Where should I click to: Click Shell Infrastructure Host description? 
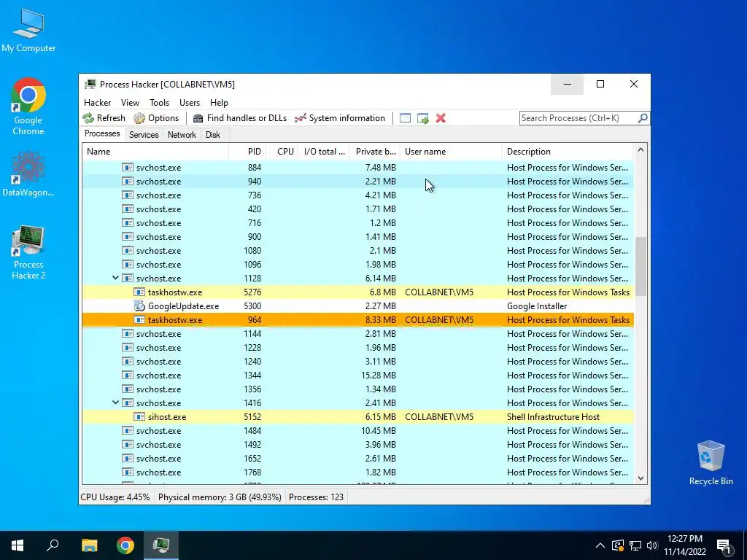553,416
